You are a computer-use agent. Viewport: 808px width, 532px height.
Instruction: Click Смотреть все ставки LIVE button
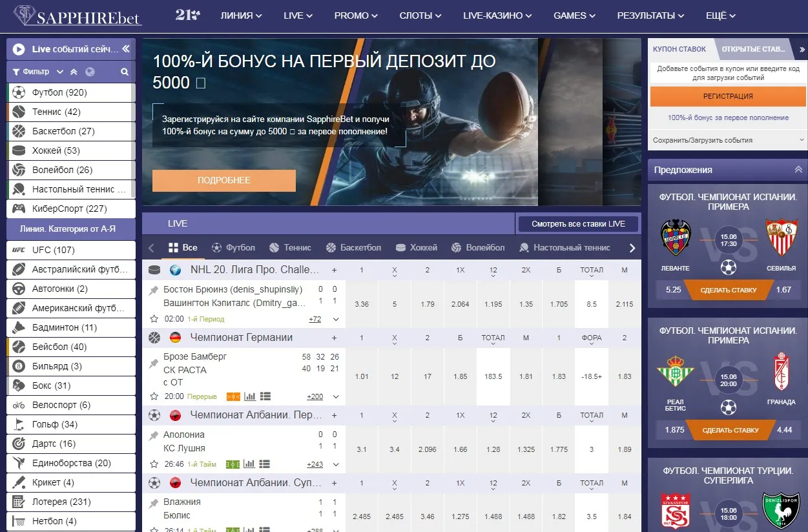(578, 224)
